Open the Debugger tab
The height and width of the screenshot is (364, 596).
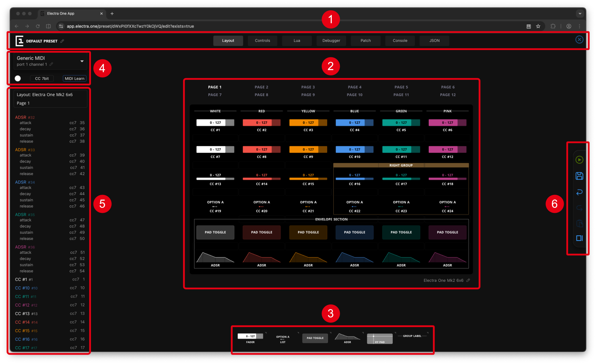[331, 41]
